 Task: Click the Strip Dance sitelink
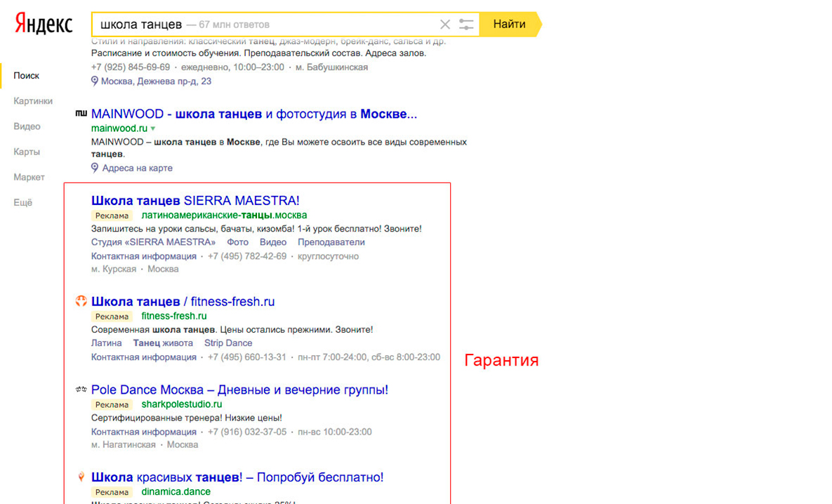[x=228, y=343]
